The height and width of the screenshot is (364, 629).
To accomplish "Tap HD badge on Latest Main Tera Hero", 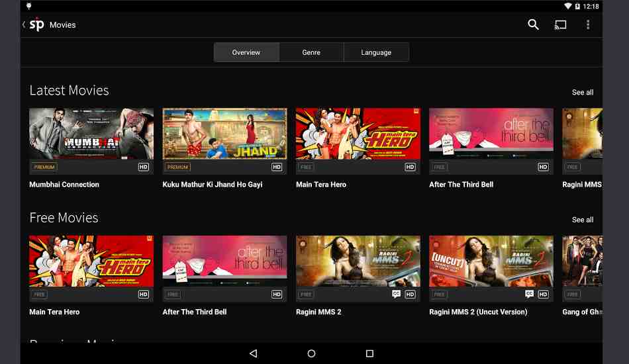I will 410,167.
